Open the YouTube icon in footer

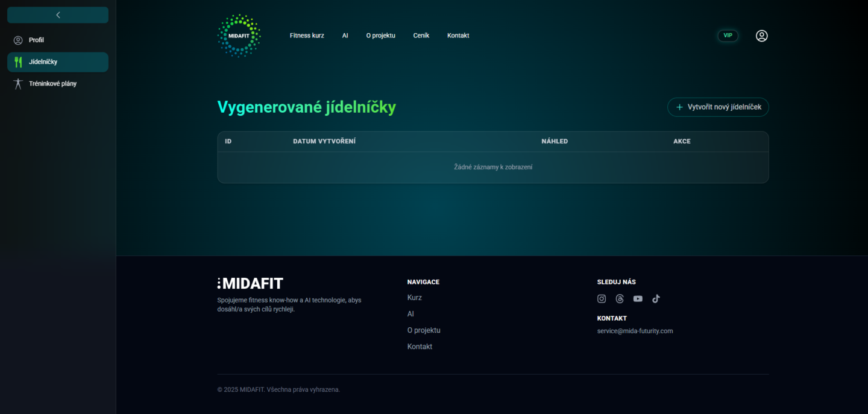638,299
